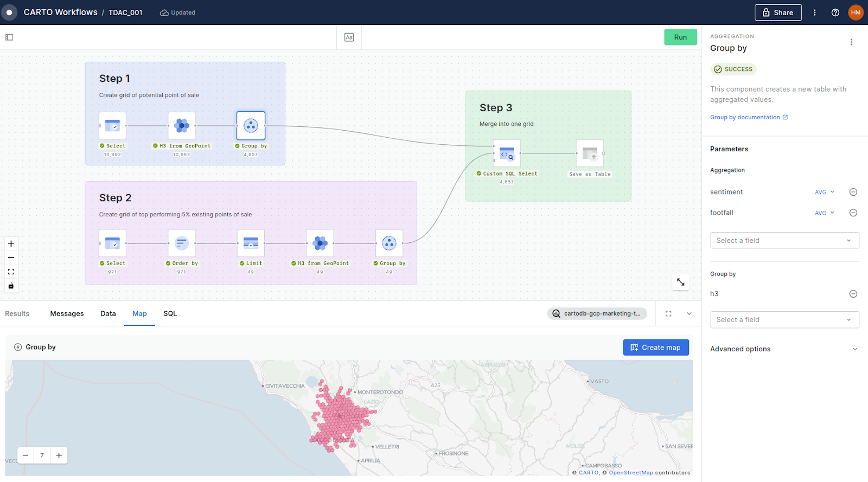Click the TDAC_001 workflow name
868x482 pixels.
tap(125, 12)
